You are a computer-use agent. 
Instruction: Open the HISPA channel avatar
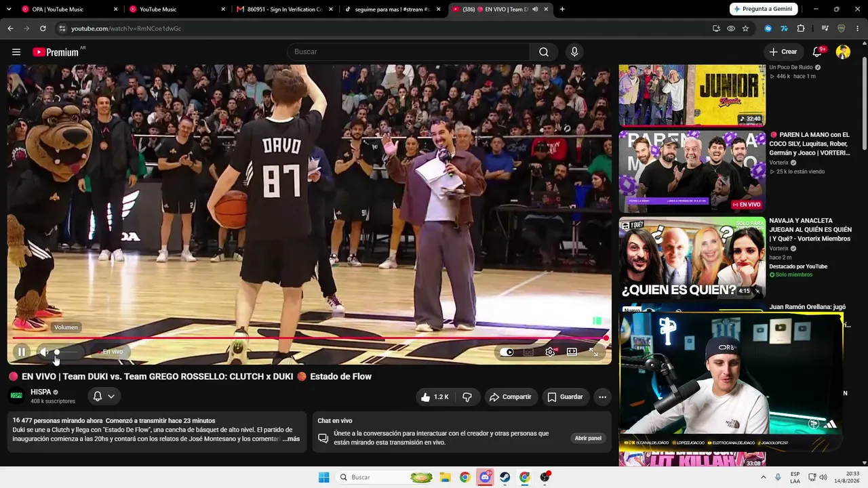17,396
